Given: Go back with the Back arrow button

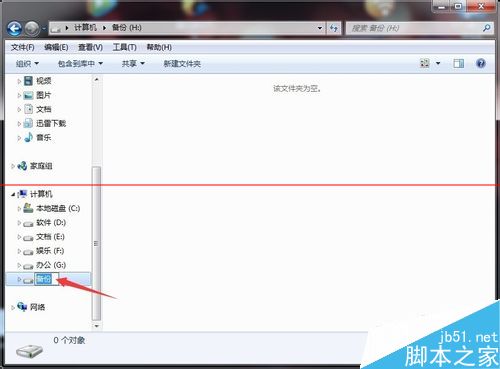Looking at the screenshot, I should click(14, 29).
